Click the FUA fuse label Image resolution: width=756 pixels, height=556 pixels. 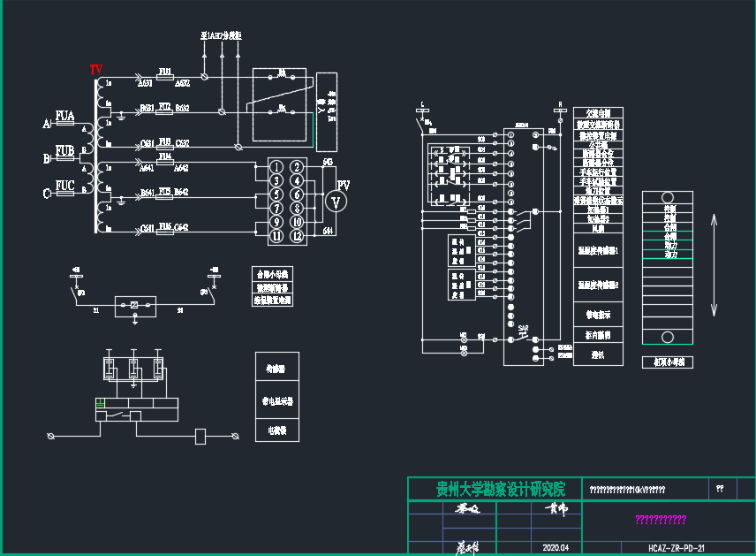tap(64, 115)
